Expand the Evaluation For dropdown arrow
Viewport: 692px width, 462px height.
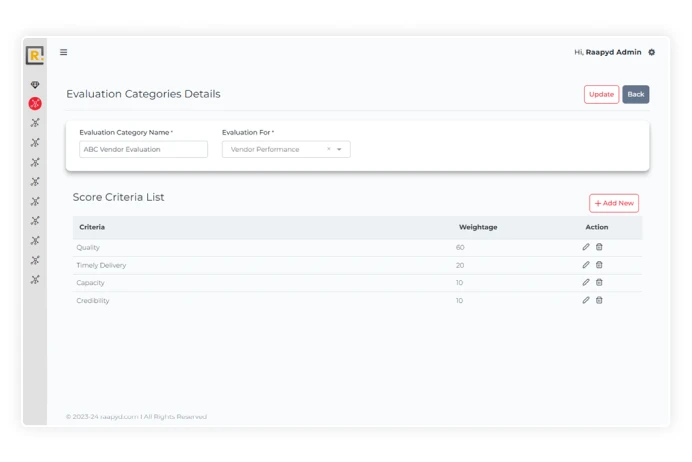[339, 149]
